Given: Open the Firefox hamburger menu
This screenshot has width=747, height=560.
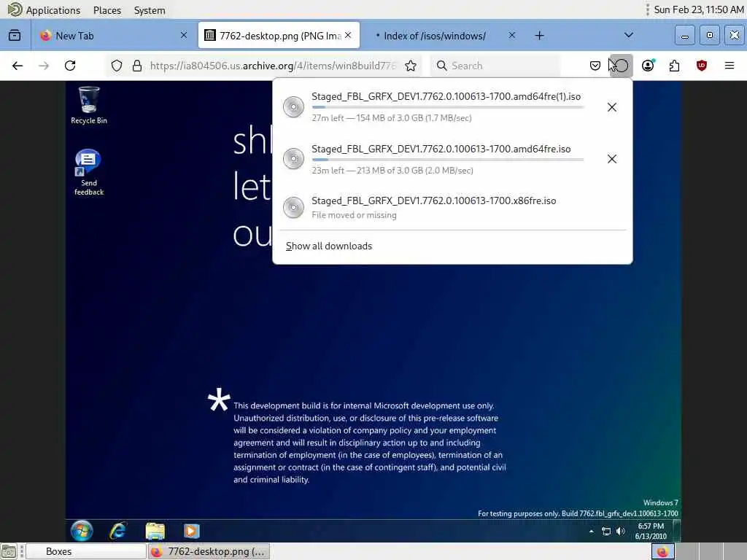Looking at the screenshot, I should coord(729,66).
